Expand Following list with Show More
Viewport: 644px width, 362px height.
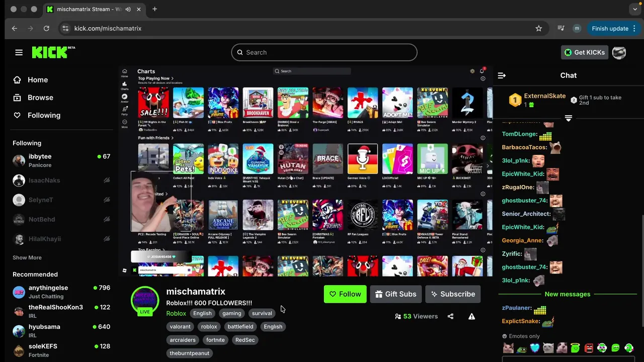pyautogui.click(x=27, y=257)
